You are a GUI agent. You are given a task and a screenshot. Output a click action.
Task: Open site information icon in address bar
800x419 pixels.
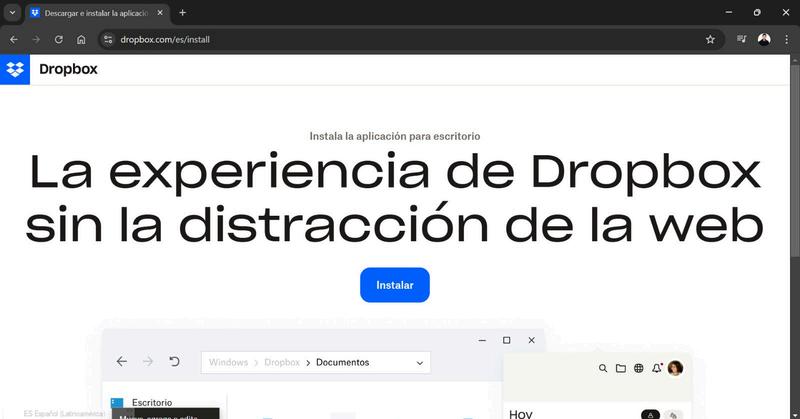108,39
